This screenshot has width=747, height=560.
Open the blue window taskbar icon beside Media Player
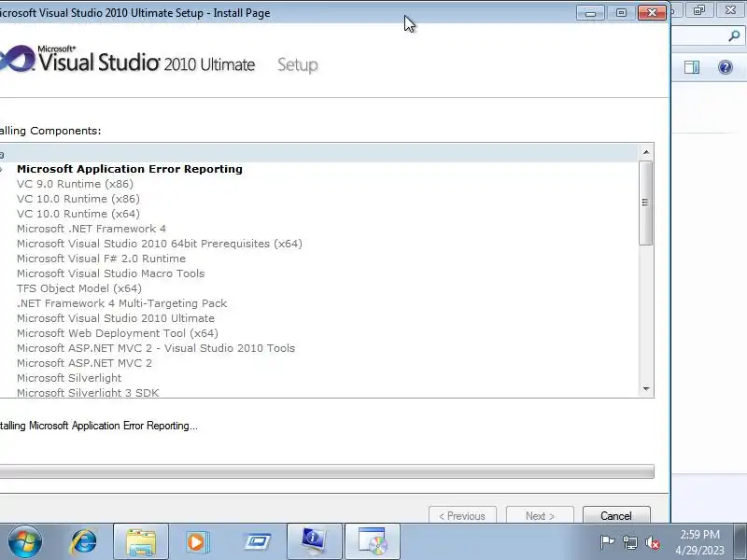(258, 542)
